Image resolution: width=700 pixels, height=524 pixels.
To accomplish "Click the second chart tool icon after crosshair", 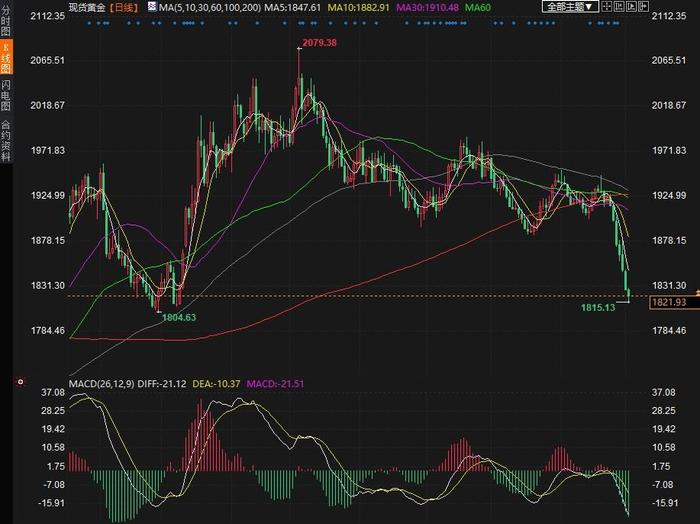I will click(619, 6).
